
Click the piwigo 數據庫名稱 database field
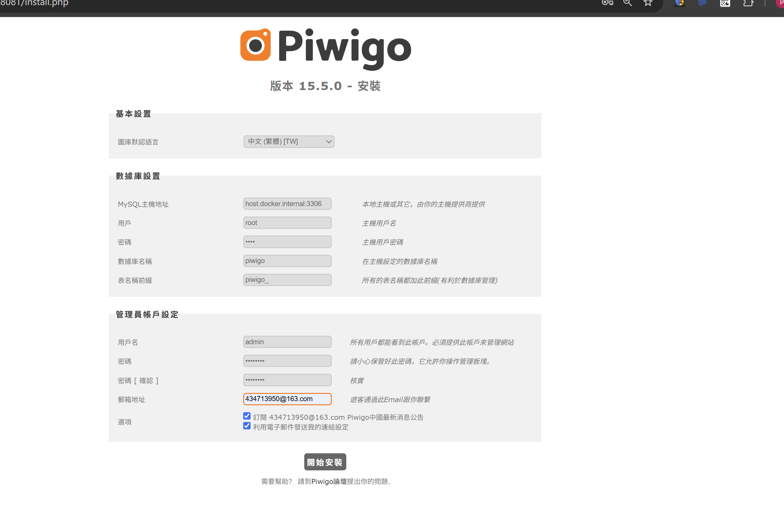point(287,260)
